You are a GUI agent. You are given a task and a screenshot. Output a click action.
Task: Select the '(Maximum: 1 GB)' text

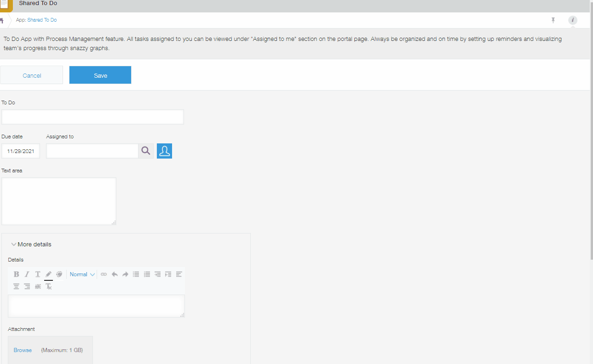(62, 350)
